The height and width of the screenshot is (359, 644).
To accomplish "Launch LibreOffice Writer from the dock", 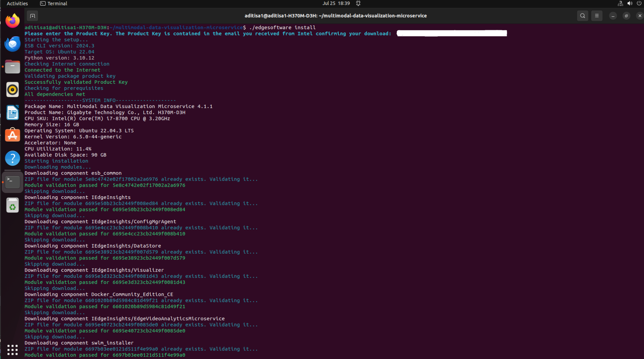I will [12, 113].
